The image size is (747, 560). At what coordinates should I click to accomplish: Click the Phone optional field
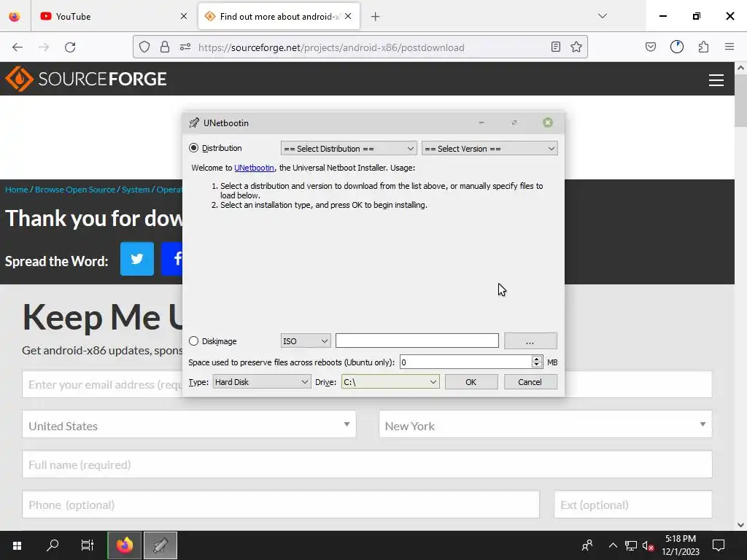[x=281, y=505]
